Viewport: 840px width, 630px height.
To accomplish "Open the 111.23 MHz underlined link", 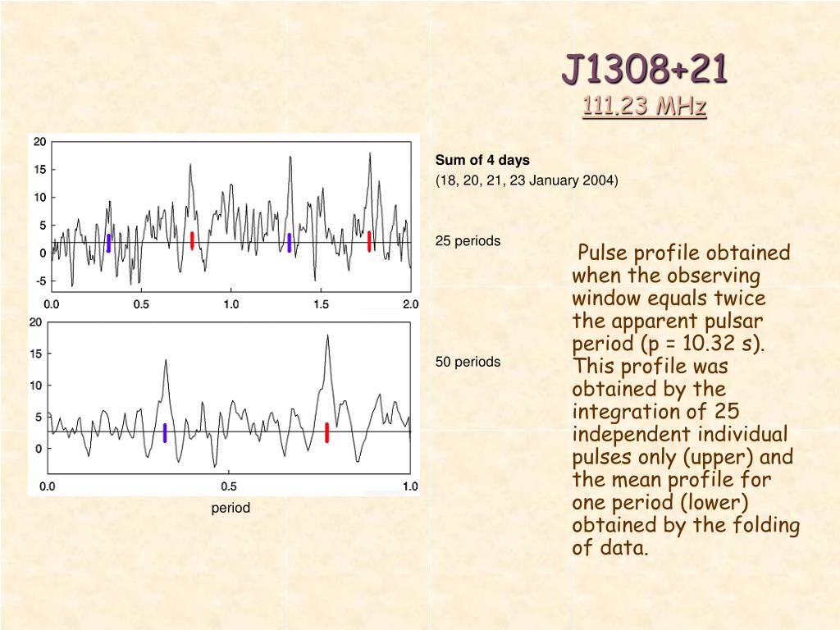I will [x=645, y=106].
